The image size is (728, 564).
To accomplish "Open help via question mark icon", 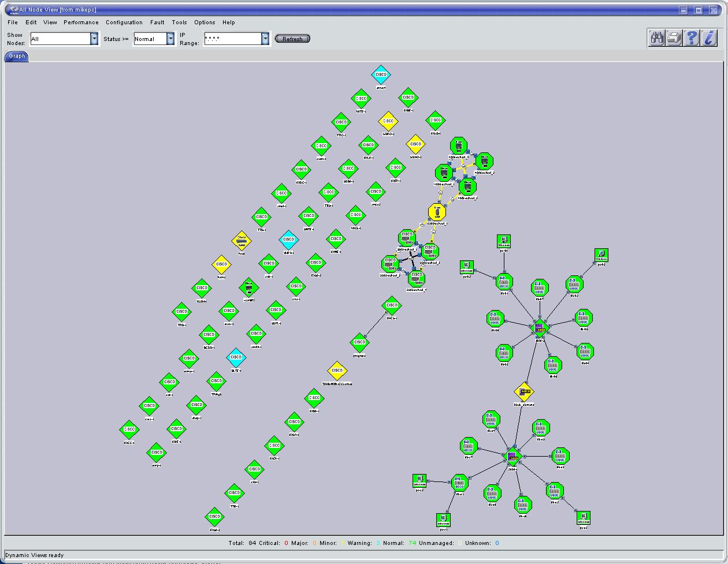I will click(x=691, y=38).
